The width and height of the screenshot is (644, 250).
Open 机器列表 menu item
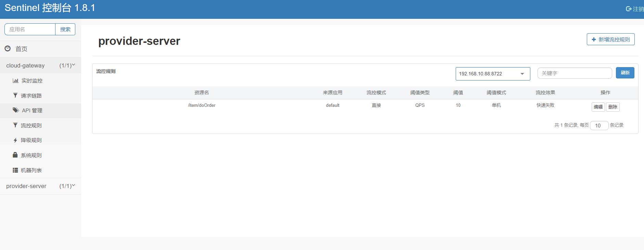coord(40,170)
